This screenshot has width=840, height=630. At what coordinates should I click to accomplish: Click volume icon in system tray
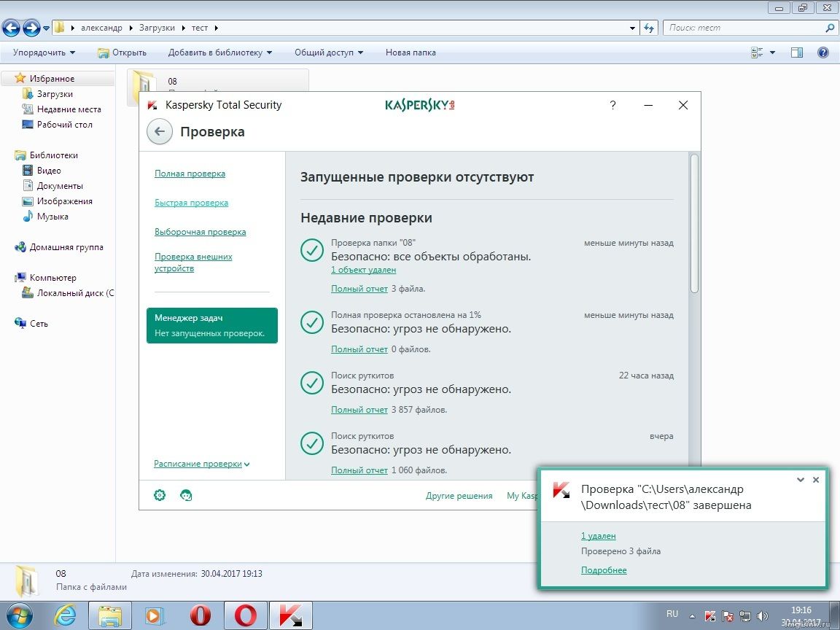(762, 616)
